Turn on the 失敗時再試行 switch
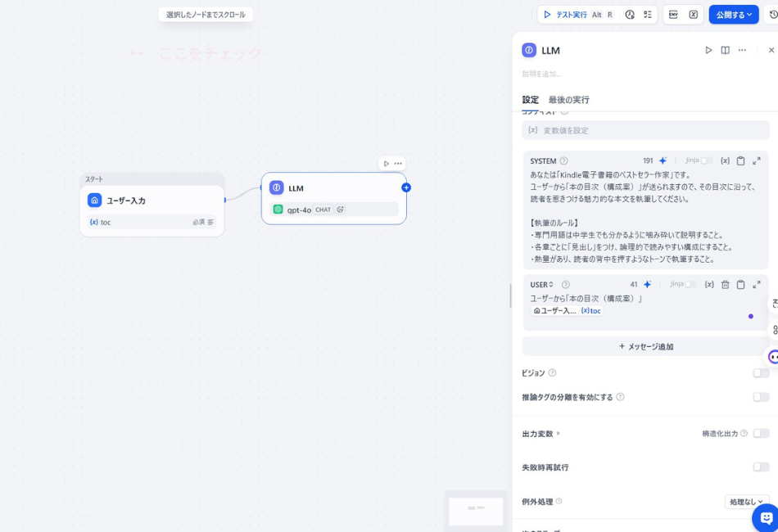Screen dimensions: 778x532 pos(760,466)
